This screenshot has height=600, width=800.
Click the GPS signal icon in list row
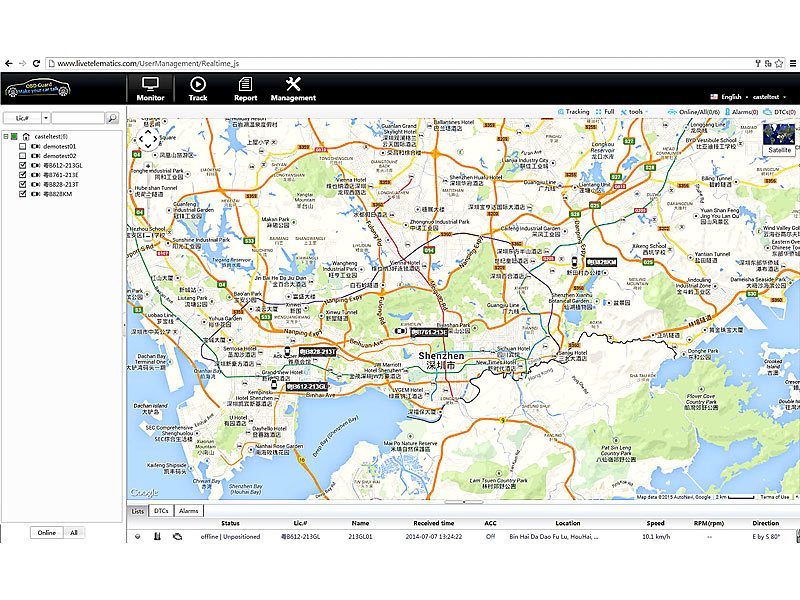coord(137,537)
